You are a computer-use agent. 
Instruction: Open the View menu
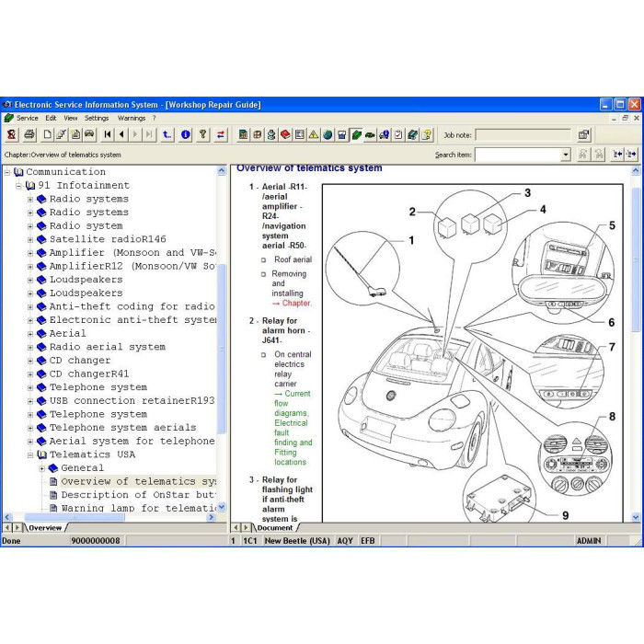pyautogui.click(x=70, y=118)
